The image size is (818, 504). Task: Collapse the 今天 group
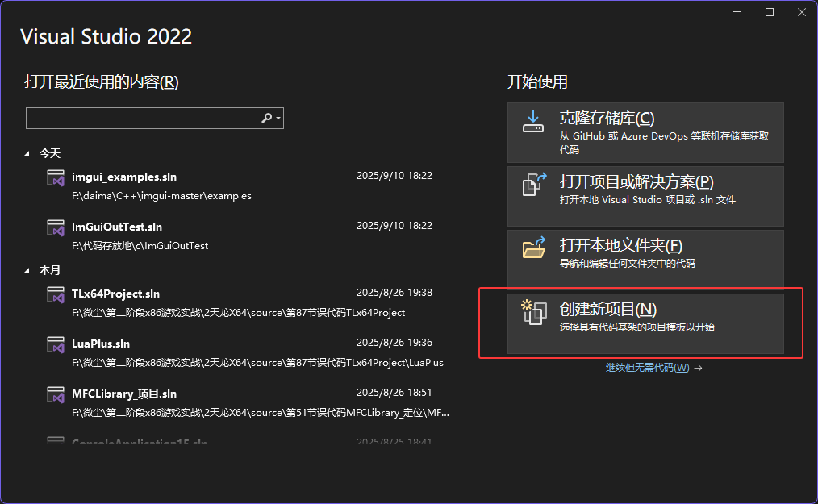tap(27, 154)
